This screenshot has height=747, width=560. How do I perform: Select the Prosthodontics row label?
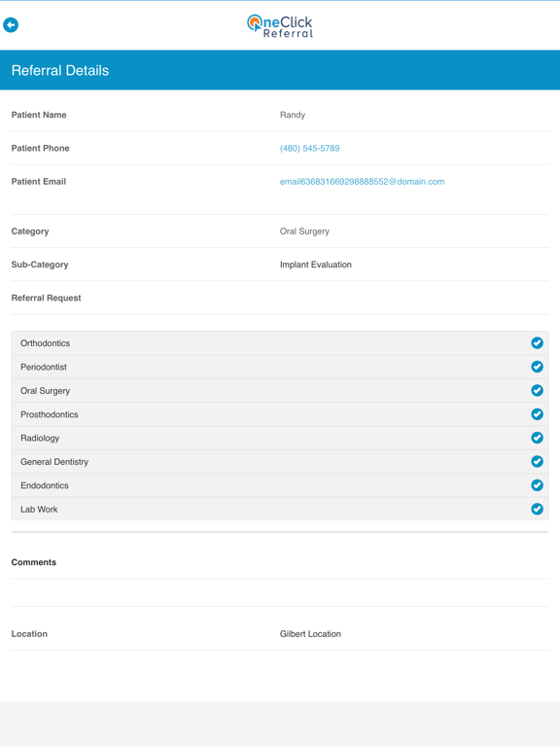[x=49, y=414]
